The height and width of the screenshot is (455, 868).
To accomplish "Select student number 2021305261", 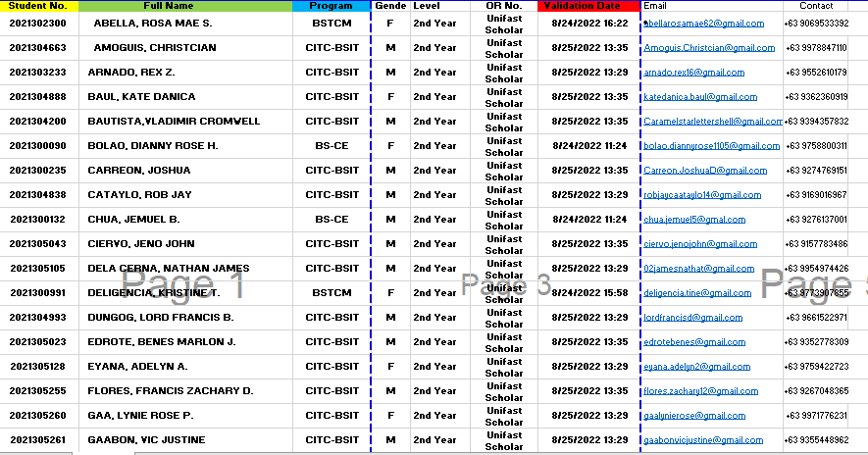I will 37,440.
